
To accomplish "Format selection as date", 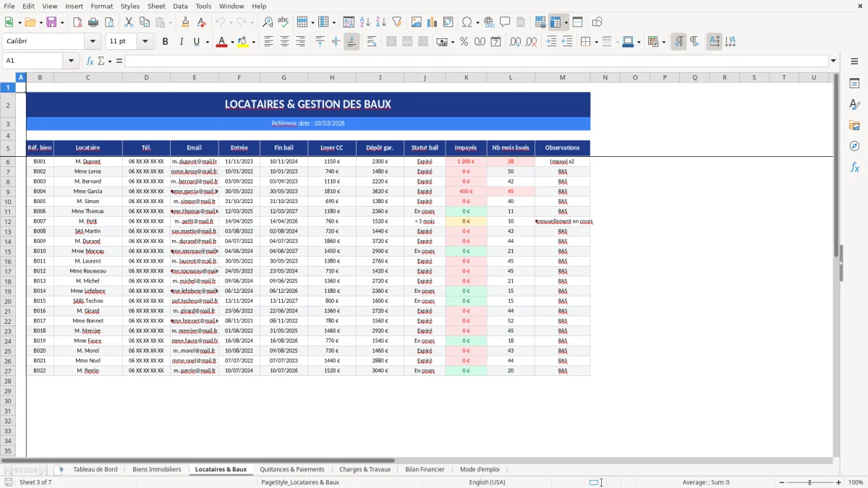I will [x=495, y=41].
